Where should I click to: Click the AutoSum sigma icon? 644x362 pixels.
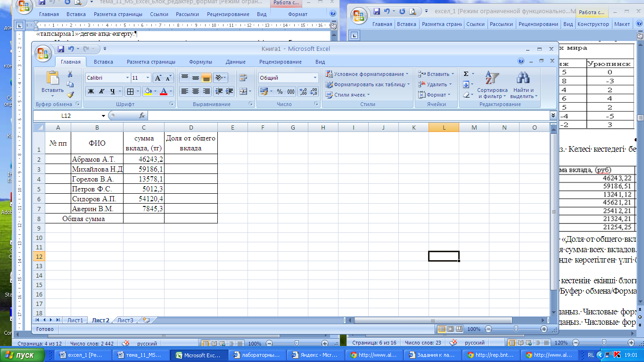pyautogui.click(x=466, y=74)
